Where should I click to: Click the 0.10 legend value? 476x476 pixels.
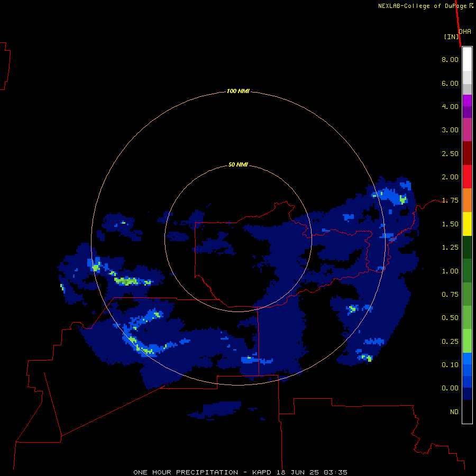pyautogui.click(x=450, y=365)
